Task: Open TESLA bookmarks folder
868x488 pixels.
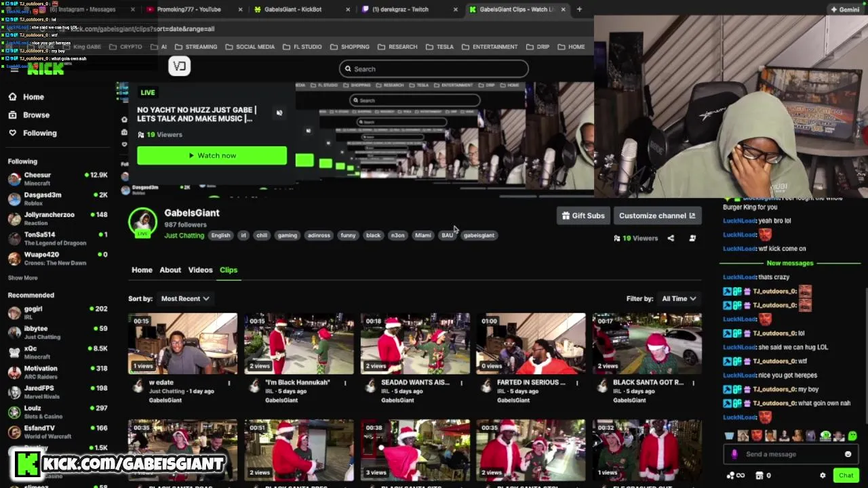Action: [439, 47]
